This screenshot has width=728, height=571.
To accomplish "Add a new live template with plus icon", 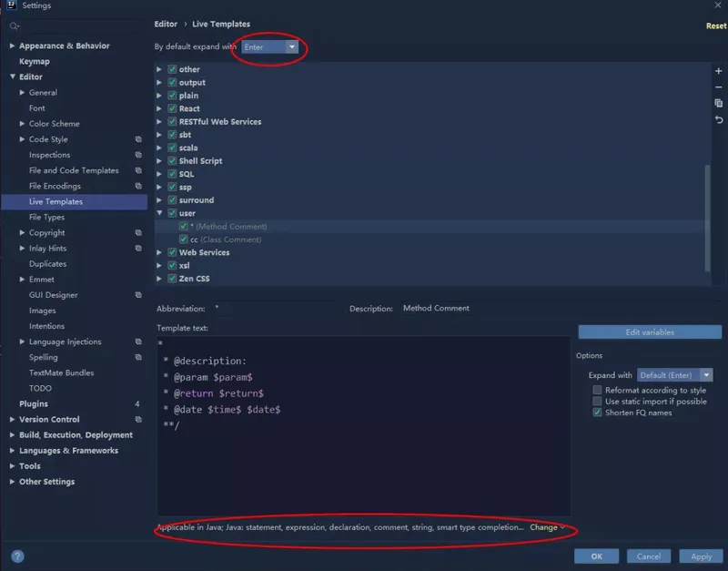I will [718, 71].
